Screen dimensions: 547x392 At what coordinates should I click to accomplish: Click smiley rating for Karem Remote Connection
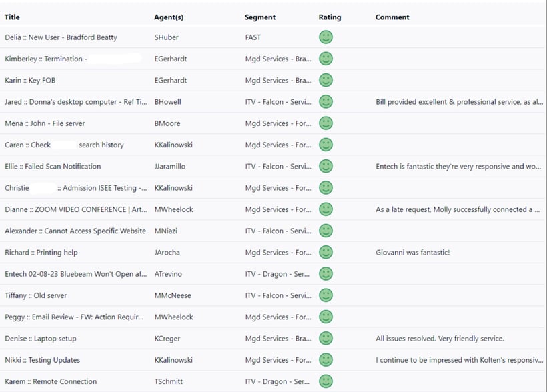click(326, 381)
